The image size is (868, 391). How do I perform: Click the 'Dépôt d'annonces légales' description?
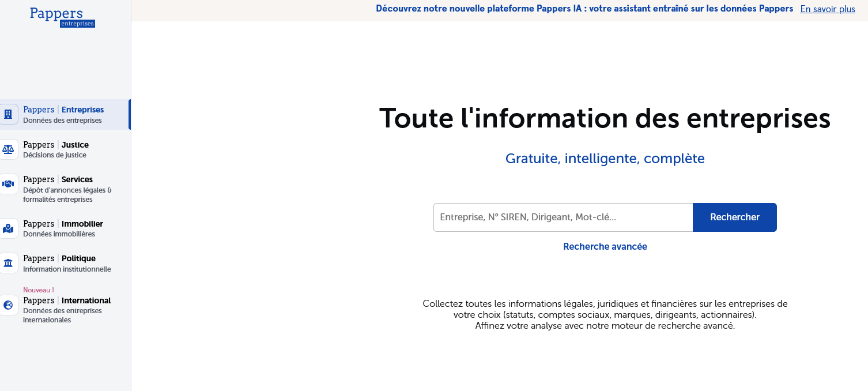[x=67, y=195]
